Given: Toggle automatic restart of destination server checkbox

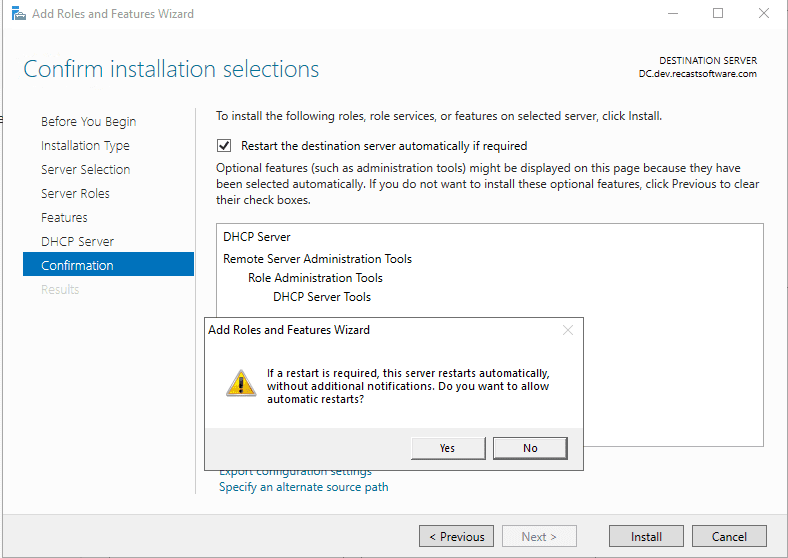Looking at the screenshot, I should point(224,145).
